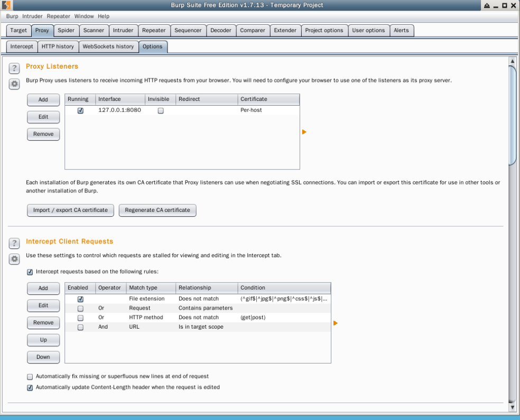The image size is (520, 420).
Task: Click the orange arrow beside listeners table
Action: (304, 132)
